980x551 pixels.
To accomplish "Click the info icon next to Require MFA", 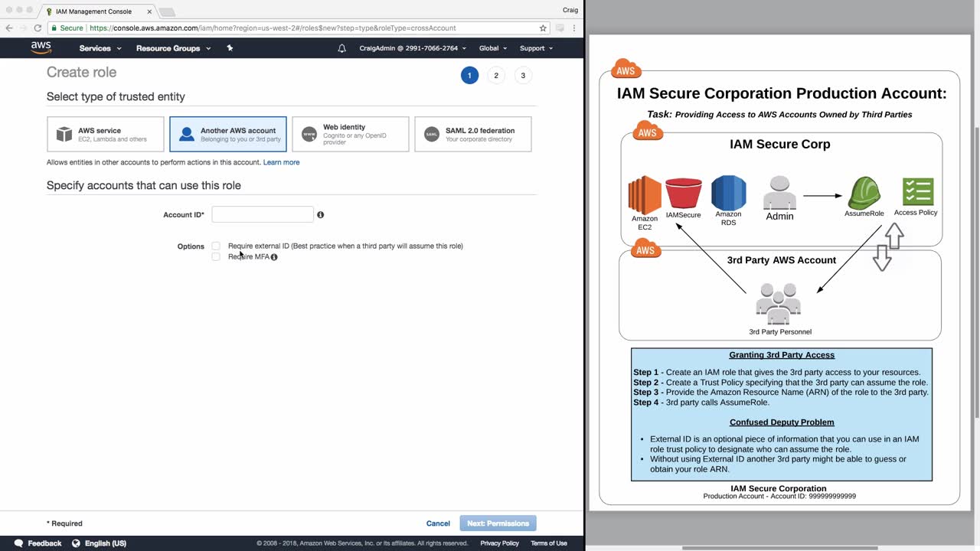I will click(x=274, y=257).
